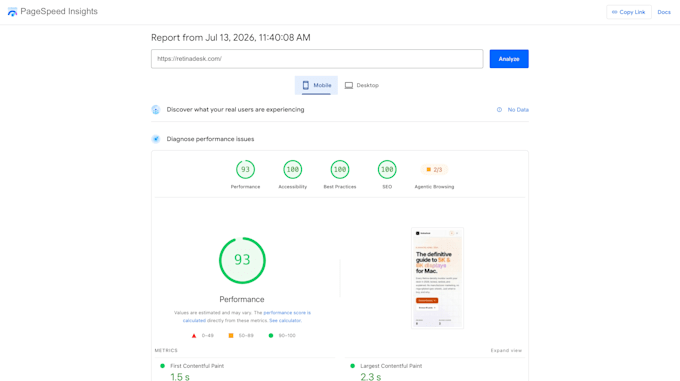Image resolution: width=680 pixels, height=381 pixels.
Task: Click the METRICS section label
Action: [166, 350]
